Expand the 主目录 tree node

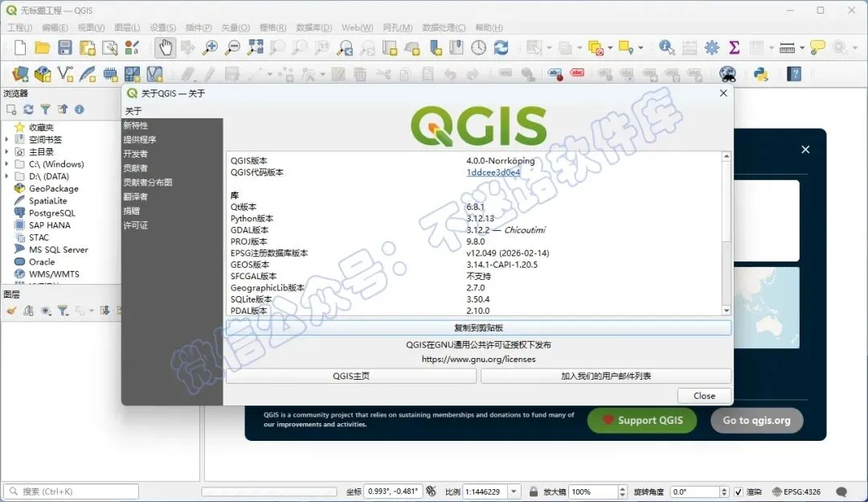click(6, 152)
